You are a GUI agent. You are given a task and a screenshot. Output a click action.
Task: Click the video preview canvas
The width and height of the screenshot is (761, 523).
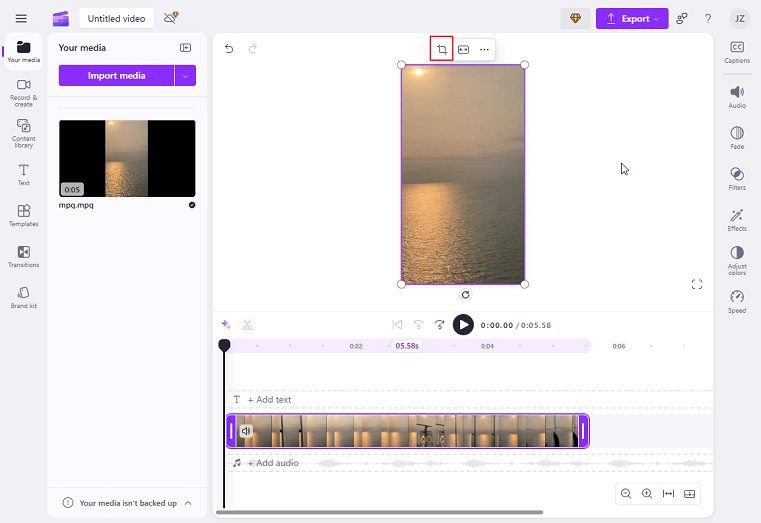tap(463, 175)
